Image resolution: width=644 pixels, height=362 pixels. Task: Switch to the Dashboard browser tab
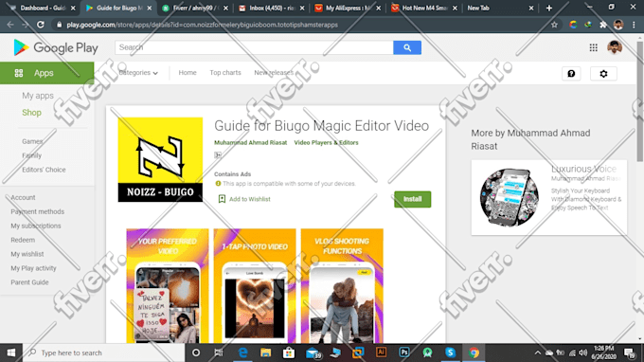43,8
